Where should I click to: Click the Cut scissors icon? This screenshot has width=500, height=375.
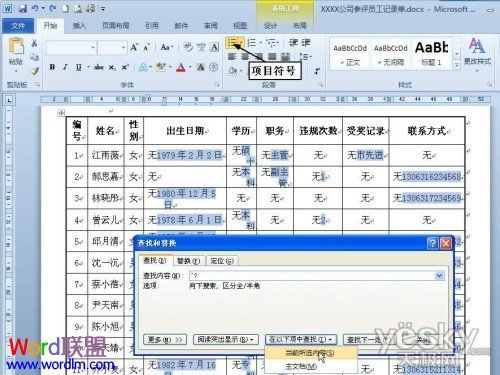coord(34,43)
